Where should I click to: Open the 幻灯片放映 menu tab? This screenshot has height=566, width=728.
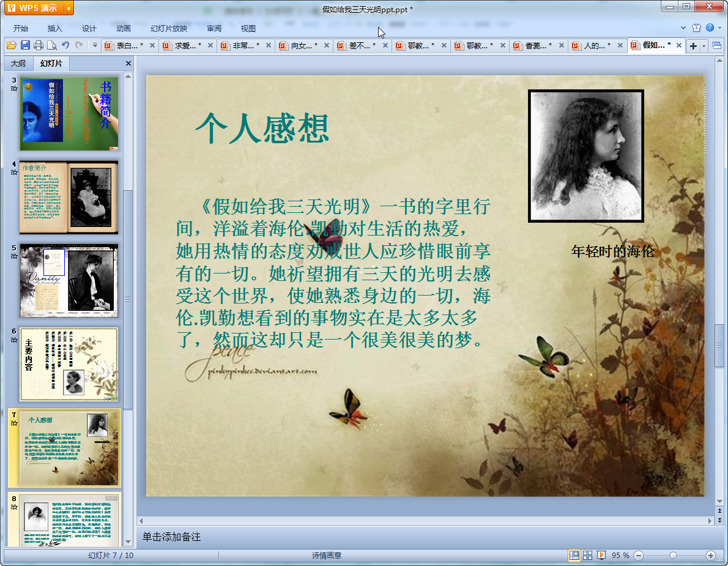pos(168,28)
